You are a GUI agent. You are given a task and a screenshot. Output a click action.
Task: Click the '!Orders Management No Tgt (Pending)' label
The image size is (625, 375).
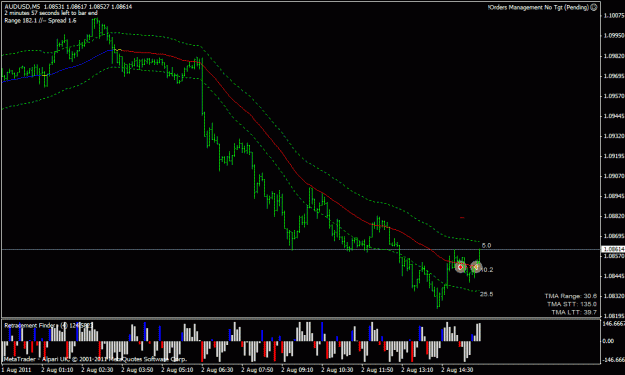(539, 7)
